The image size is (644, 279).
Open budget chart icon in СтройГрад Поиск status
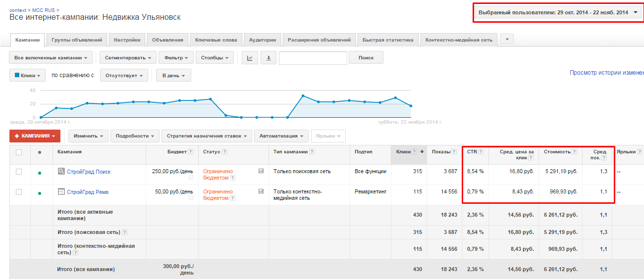(x=261, y=171)
